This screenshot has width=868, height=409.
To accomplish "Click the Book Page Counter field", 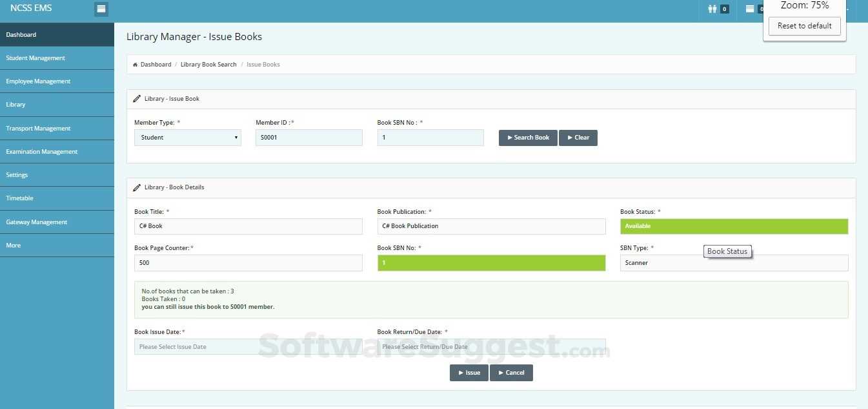I will pyautogui.click(x=248, y=263).
